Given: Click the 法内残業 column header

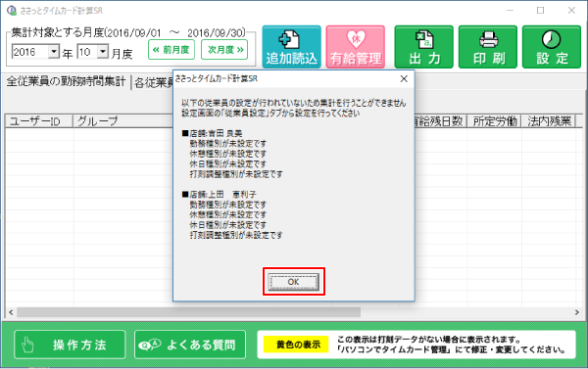Looking at the screenshot, I should pyautogui.click(x=549, y=121).
